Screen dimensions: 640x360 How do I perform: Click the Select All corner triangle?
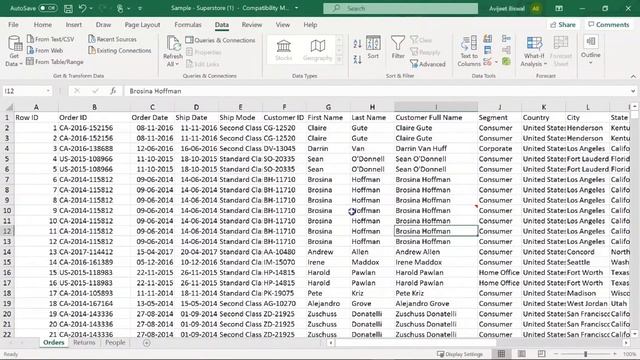coord(9,107)
